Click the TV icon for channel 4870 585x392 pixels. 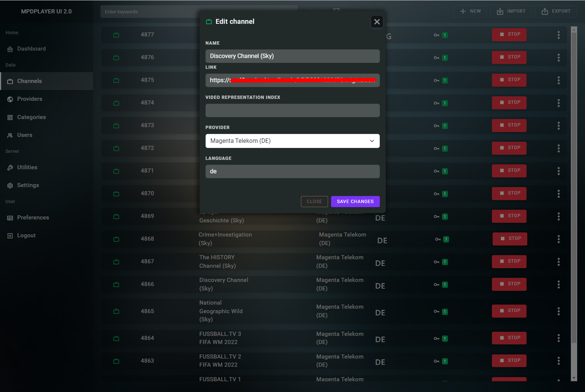116,194
